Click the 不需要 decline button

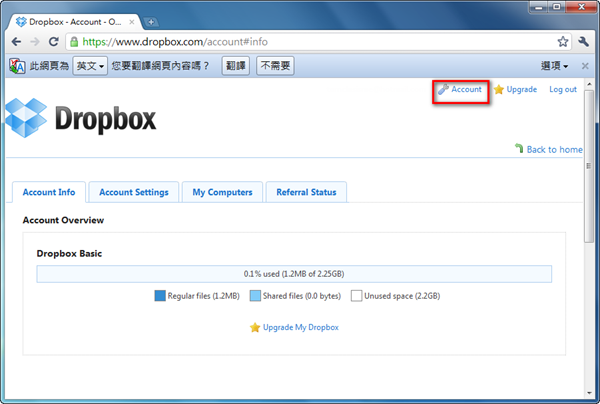coord(275,66)
